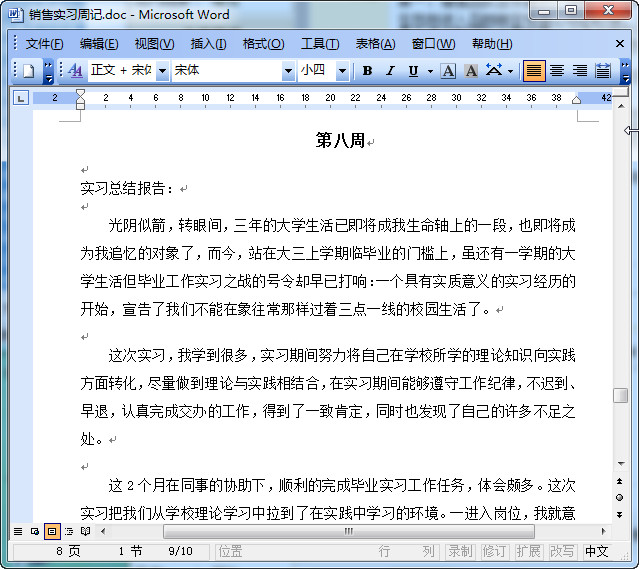Open Character Scaling dropdown arrow

[510, 71]
